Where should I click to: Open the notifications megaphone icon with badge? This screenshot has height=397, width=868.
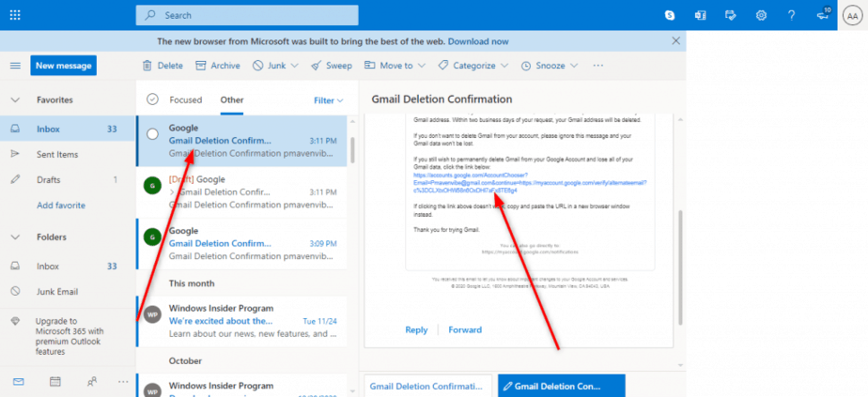(824, 15)
